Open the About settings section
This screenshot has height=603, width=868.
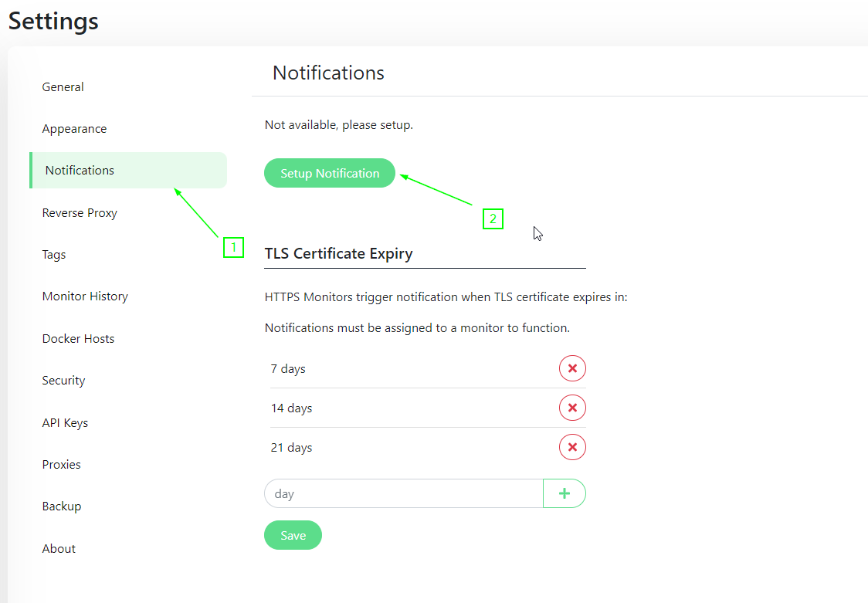59,548
